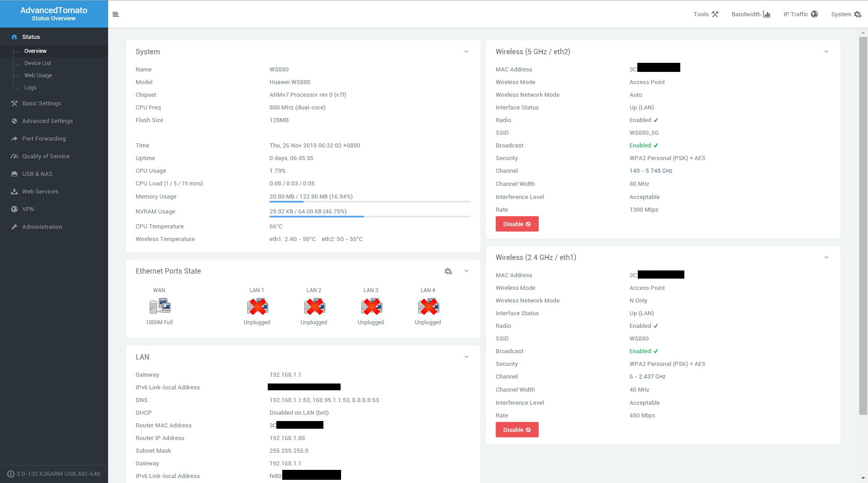Open the System gears icon
Viewport: 868px width, 483px height.
[x=858, y=14]
